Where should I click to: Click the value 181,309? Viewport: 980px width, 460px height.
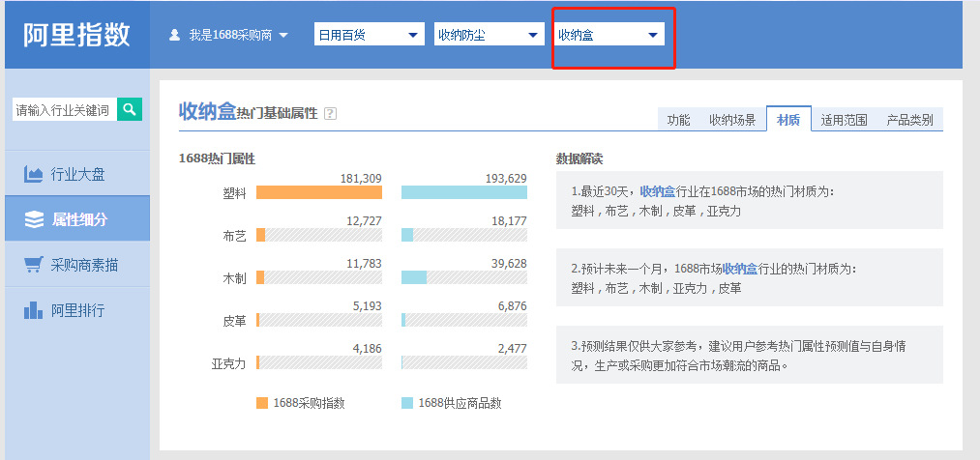coord(361,179)
